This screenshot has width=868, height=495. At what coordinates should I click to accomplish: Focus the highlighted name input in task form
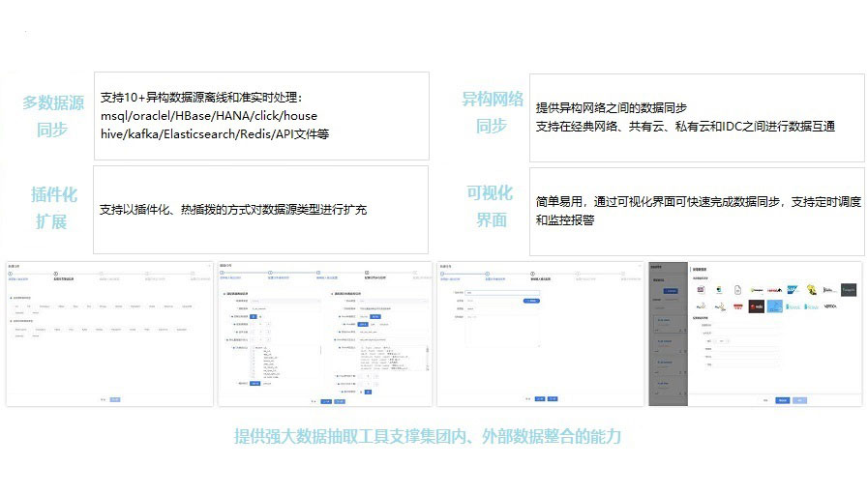pyautogui.click(x=501, y=293)
